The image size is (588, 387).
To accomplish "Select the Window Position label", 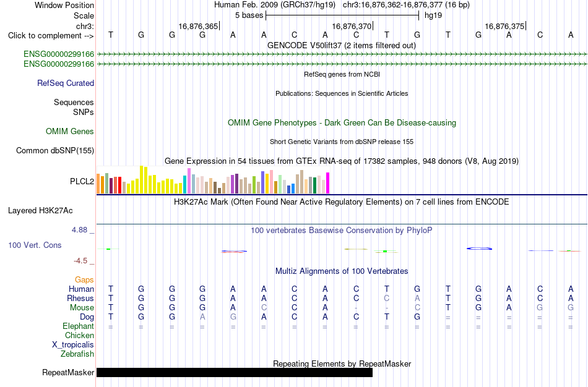I will [64, 5].
